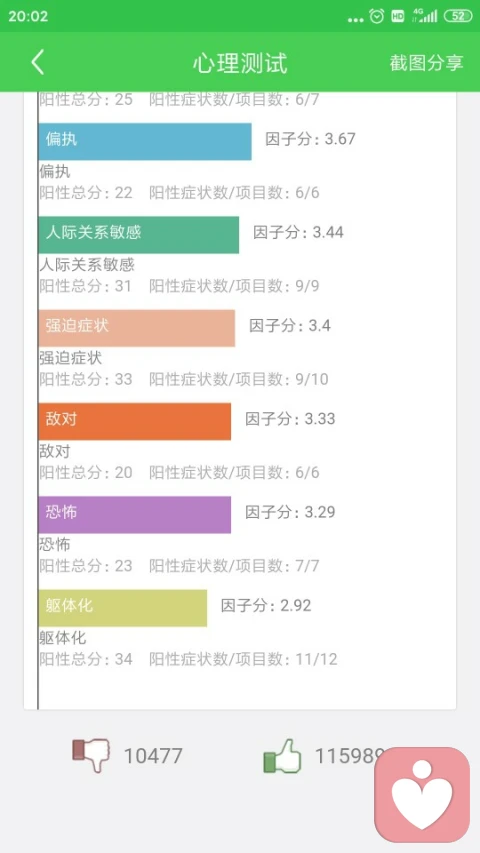This screenshot has height=853, width=480.
Task: Click the 心理测试 page title
Action: click(240, 63)
